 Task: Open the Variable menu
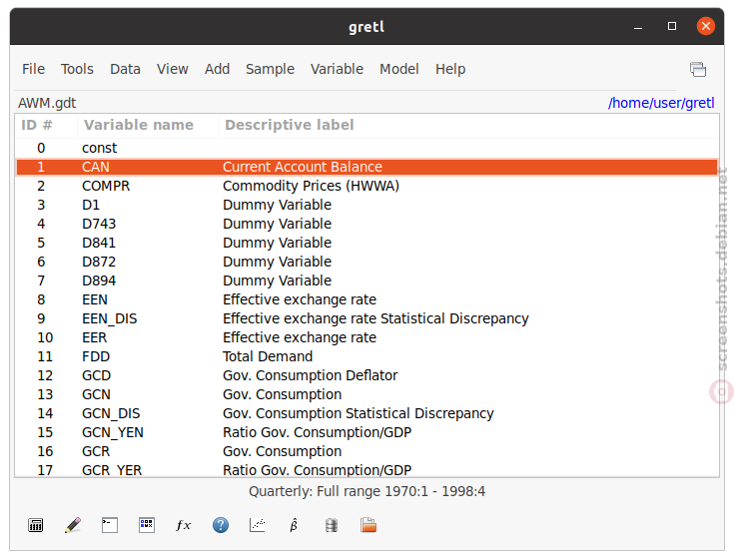338,69
